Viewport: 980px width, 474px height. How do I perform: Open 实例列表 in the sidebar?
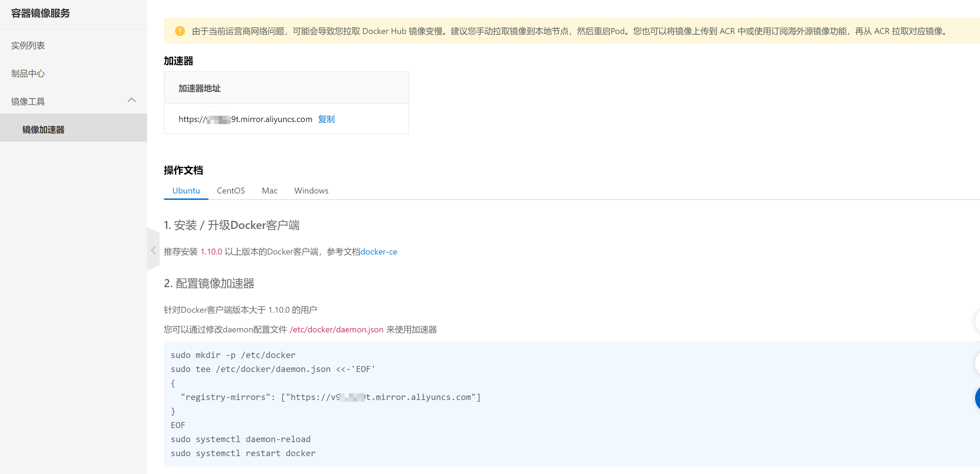(28, 46)
